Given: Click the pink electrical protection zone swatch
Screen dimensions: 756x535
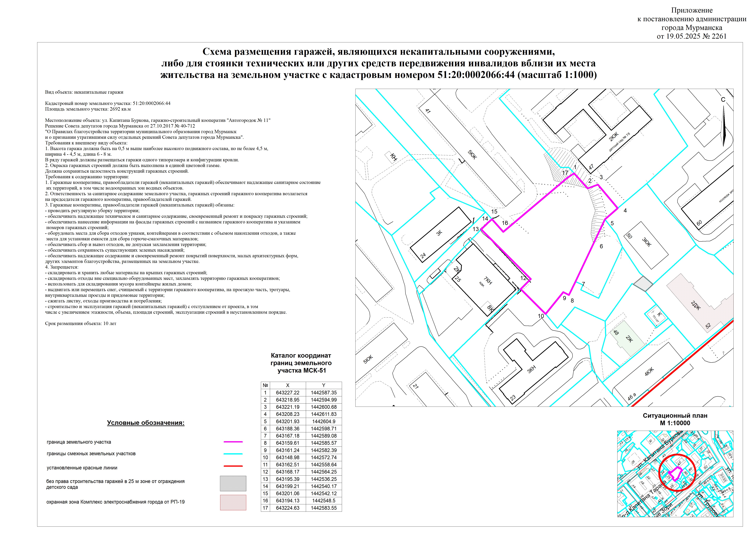Looking at the screenshot, I should (x=233, y=502).
